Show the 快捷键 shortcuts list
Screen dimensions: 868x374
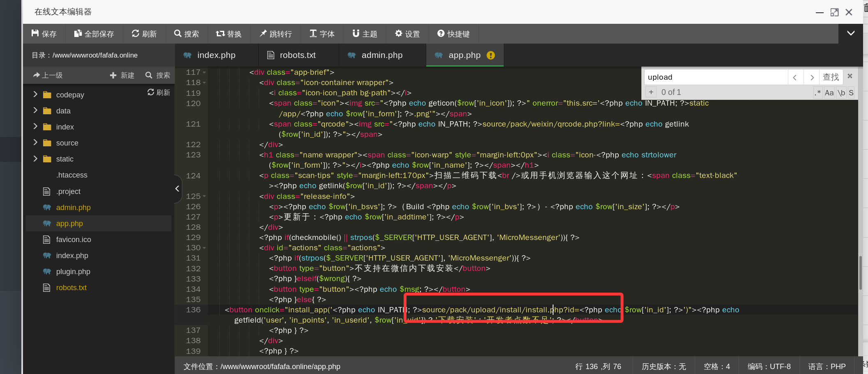point(453,34)
